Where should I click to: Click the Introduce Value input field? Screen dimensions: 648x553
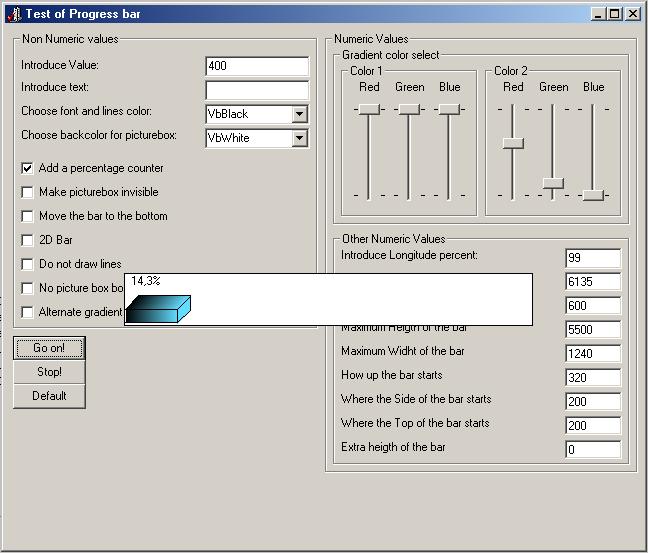pyautogui.click(x=256, y=66)
